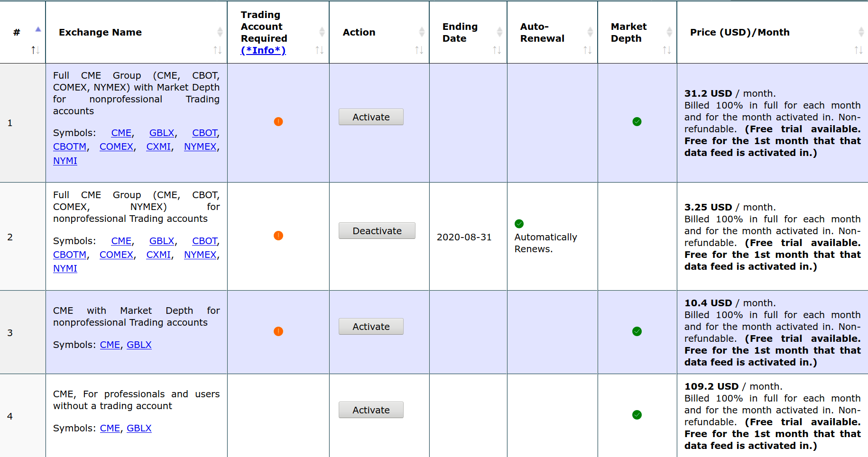Image resolution: width=868 pixels, height=457 pixels.
Task: Open GBLX symbol link in row 3
Action: point(139,345)
